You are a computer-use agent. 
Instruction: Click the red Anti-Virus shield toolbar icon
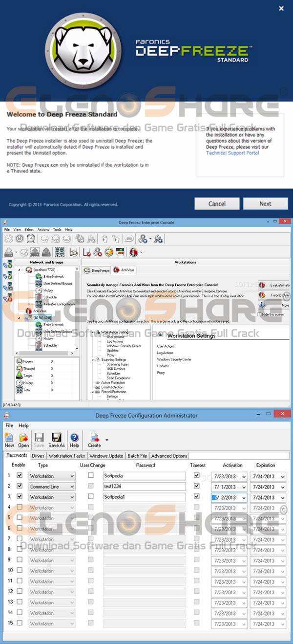tap(133, 252)
